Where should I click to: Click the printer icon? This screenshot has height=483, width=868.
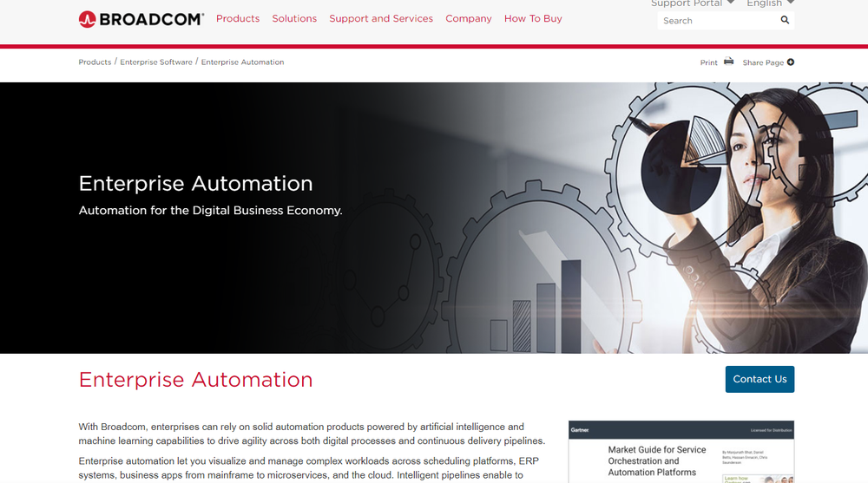click(x=728, y=62)
